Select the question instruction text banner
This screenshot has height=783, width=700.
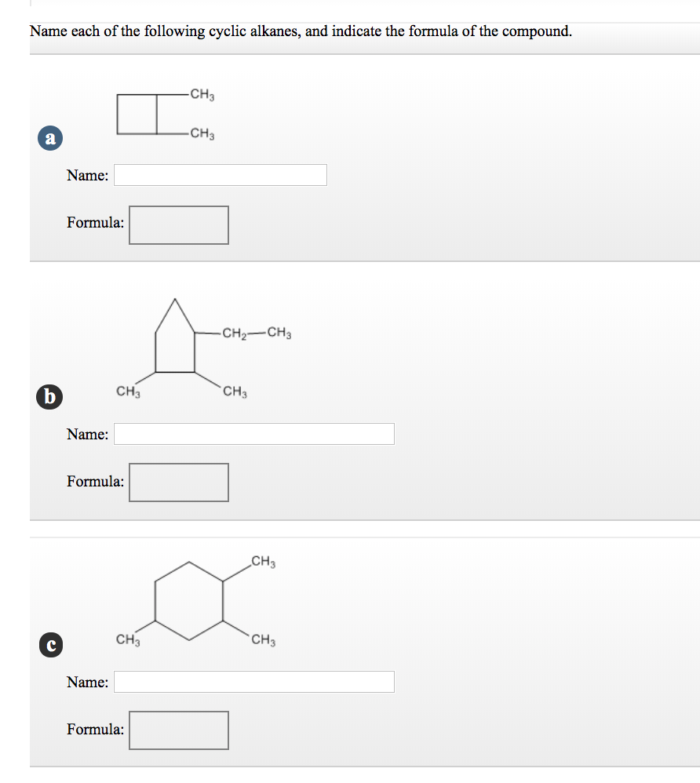300,31
